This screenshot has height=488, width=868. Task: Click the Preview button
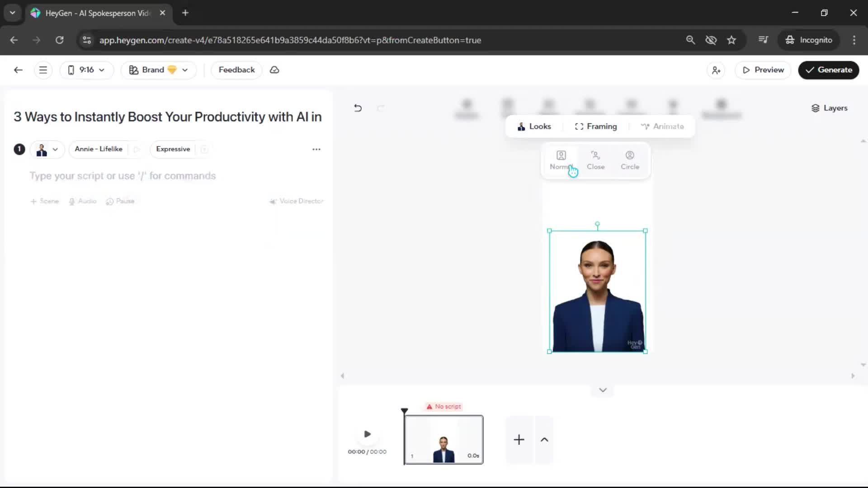763,70
